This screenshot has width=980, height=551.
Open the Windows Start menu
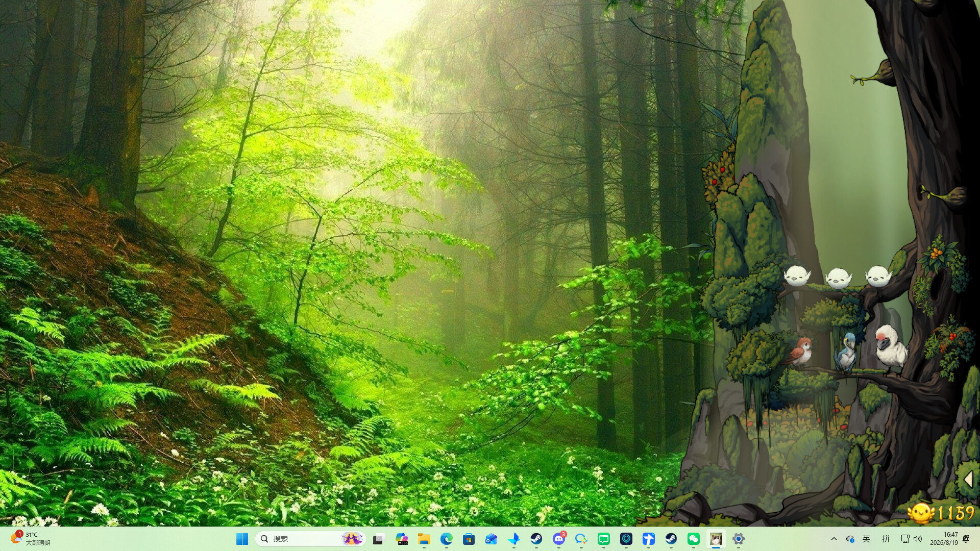(x=242, y=539)
